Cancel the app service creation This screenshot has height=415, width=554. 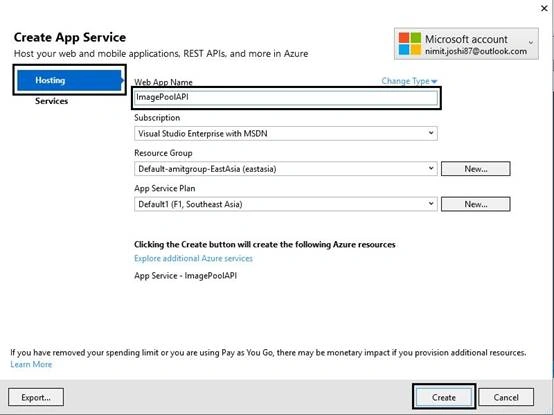tap(506, 397)
